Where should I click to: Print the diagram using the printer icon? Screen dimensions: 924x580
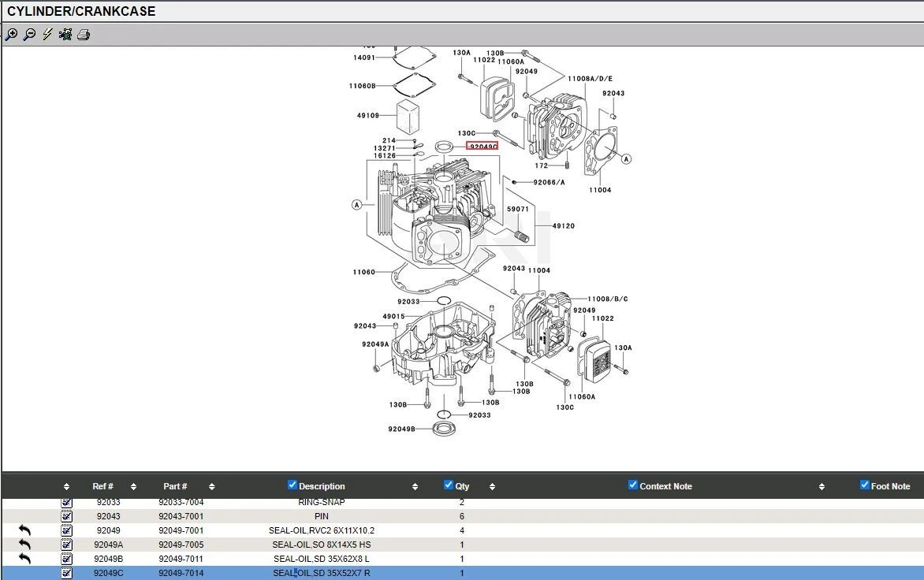[84, 35]
